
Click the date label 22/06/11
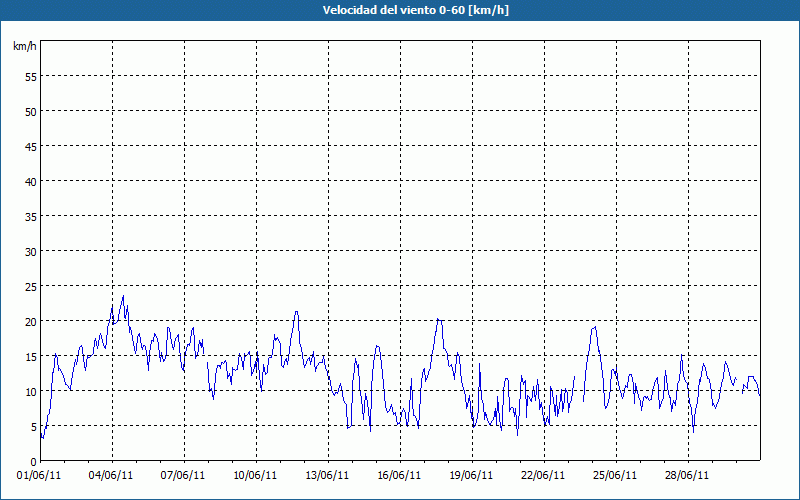coord(543,476)
